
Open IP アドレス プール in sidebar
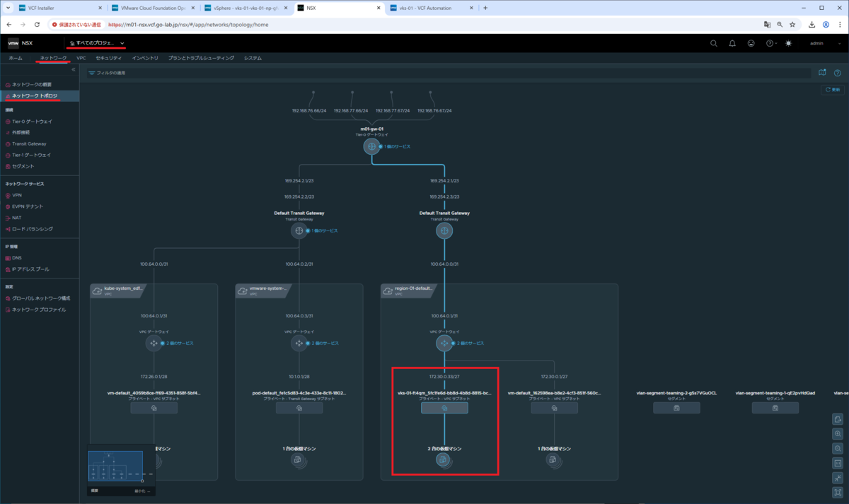point(30,269)
